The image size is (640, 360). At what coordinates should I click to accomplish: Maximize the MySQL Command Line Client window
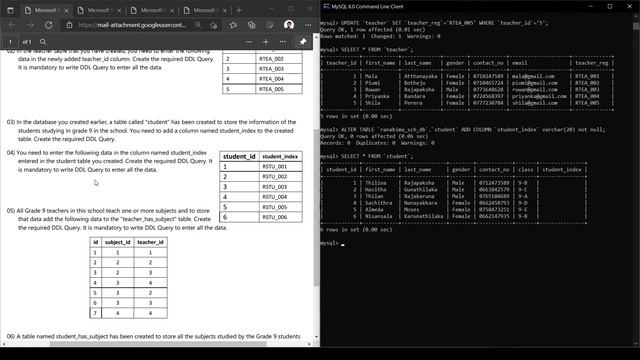[x=610, y=6]
